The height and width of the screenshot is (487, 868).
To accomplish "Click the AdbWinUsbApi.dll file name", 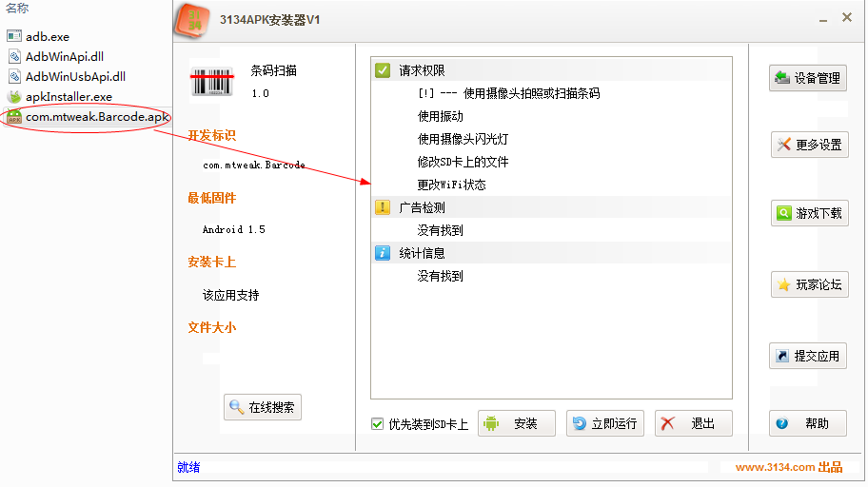I will tap(76, 76).
